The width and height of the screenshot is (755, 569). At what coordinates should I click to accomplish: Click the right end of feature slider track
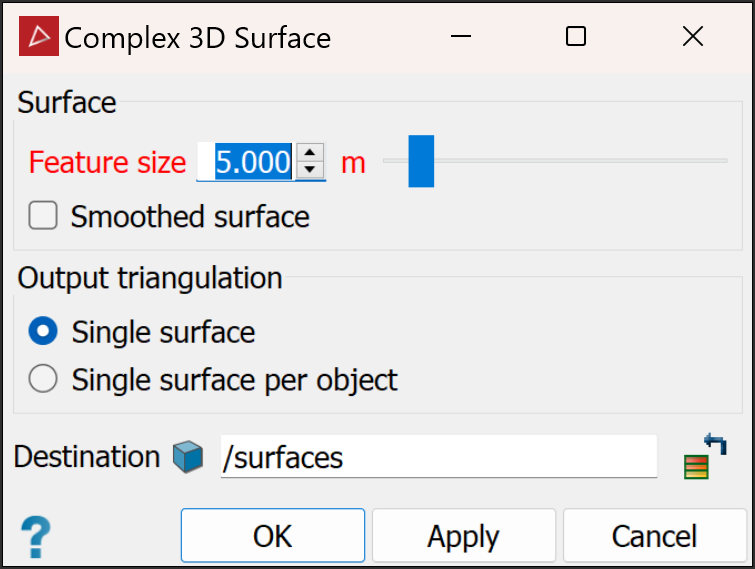click(x=722, y=161)
